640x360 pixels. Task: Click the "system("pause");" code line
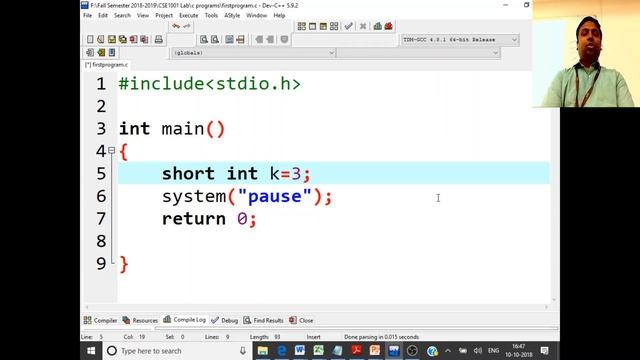tap(247, 197)
